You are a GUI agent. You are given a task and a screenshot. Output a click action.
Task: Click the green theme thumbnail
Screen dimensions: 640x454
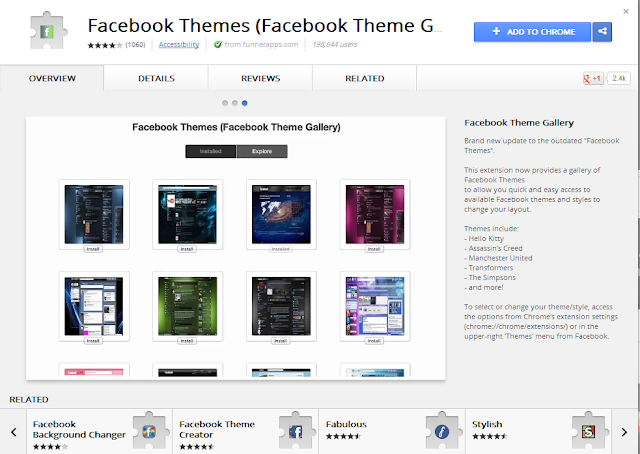(x=187, y=306)
